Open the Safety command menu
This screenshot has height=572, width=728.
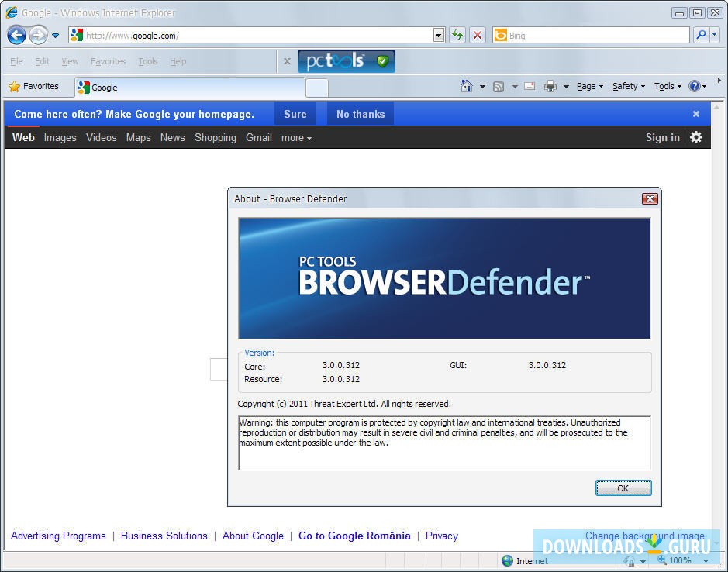(629, 86)
